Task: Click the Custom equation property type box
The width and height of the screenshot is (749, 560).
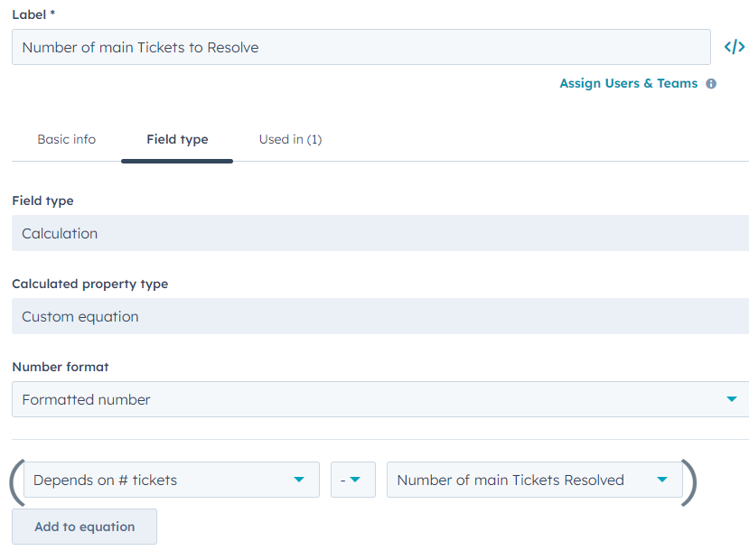Action: click(x=379, y=316)
